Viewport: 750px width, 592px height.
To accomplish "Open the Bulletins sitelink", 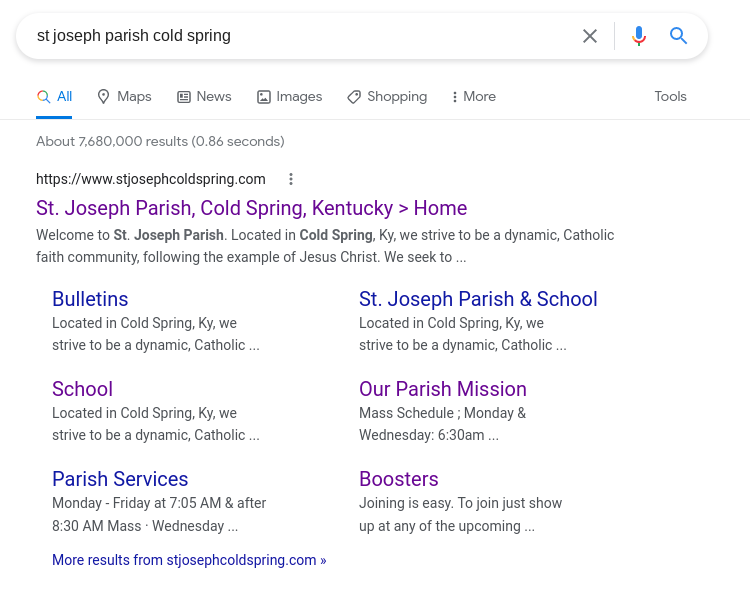I will 90,299.
